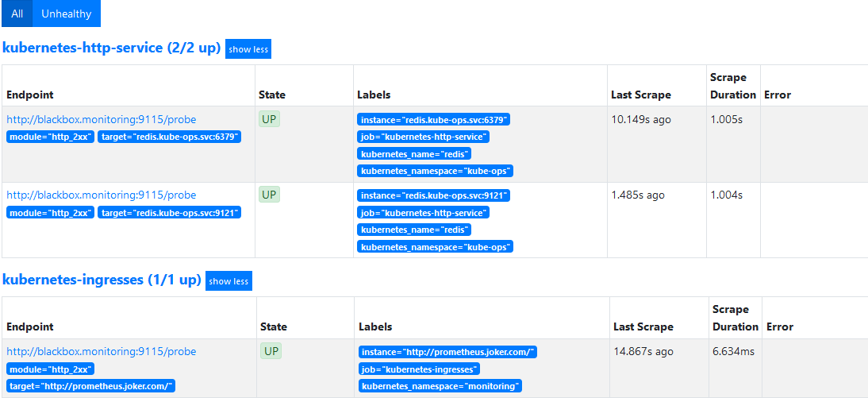Switch to the Unhealthy filter
This screenshot has height=398, width=868.
[67, 14]
